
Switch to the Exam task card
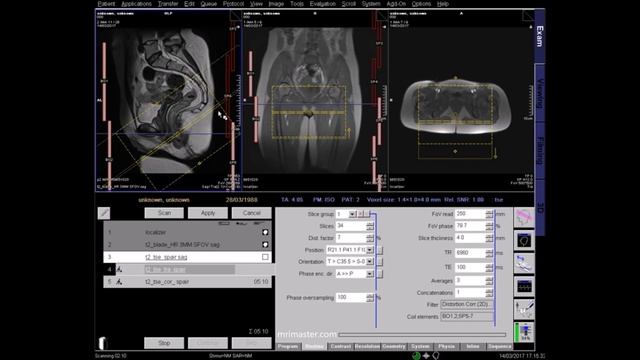click(540, 36)
